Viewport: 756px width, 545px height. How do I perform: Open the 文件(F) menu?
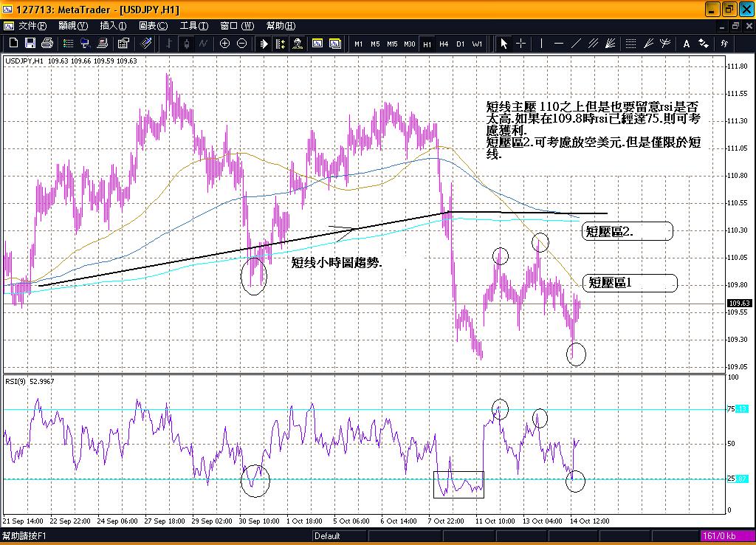coord(32,26)
